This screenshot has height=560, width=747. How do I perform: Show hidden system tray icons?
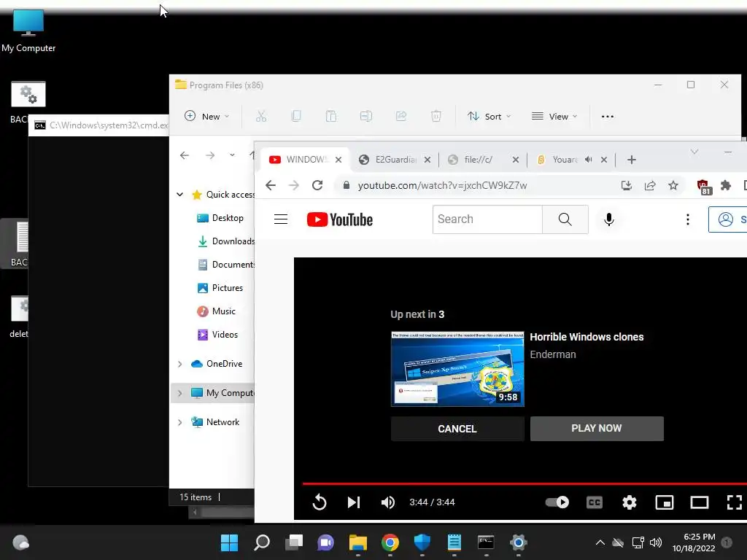pyautogui.click(x=600, y=542)
